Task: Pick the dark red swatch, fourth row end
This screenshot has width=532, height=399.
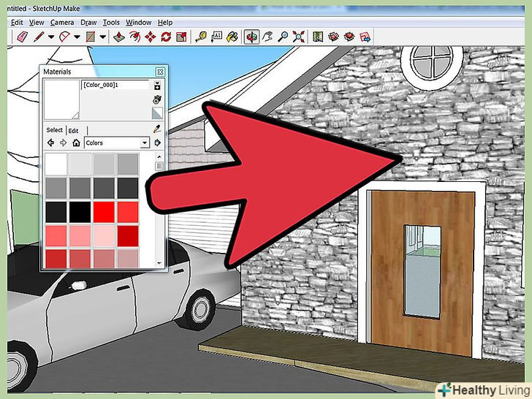Action: (128, 236)
